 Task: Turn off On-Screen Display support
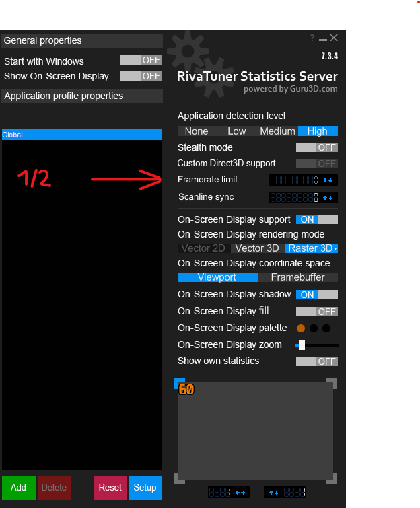click(317, 219)
